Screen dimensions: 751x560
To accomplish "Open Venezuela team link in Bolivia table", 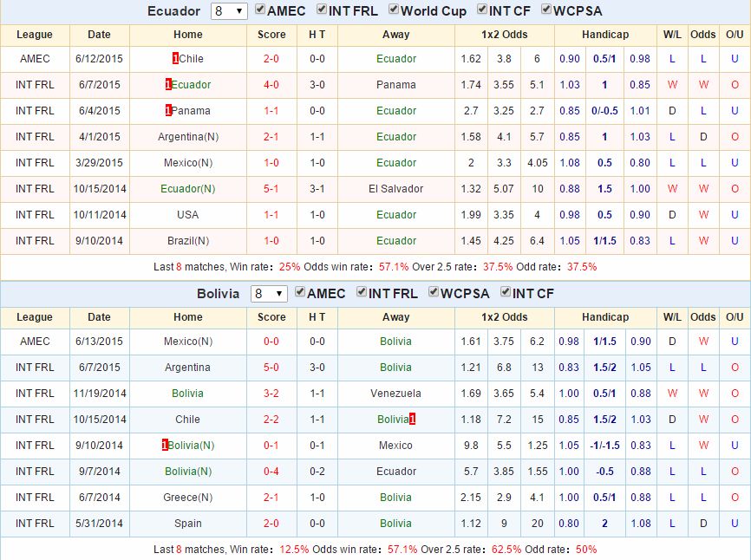I will pos(395,394).
